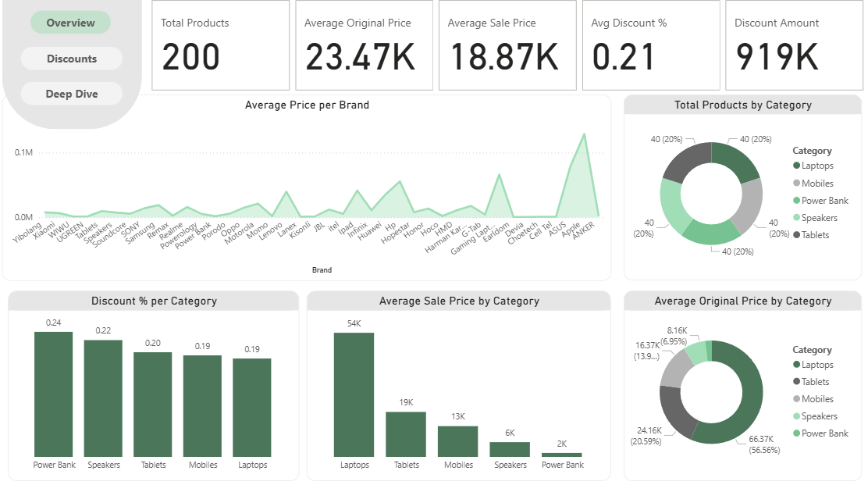Image resolution: width=868 pixels, height=485 pixels.
Task: Select the Discount Amount KPI card
Action: tap(793, 45)
